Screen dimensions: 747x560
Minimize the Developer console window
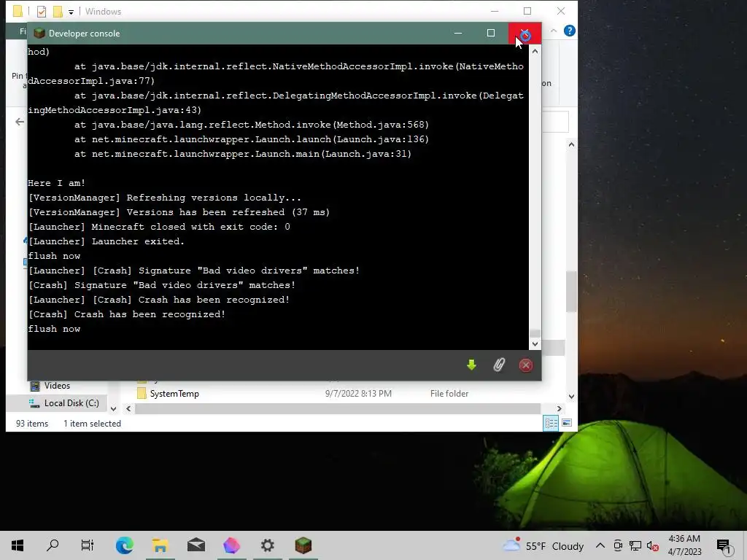458,34
